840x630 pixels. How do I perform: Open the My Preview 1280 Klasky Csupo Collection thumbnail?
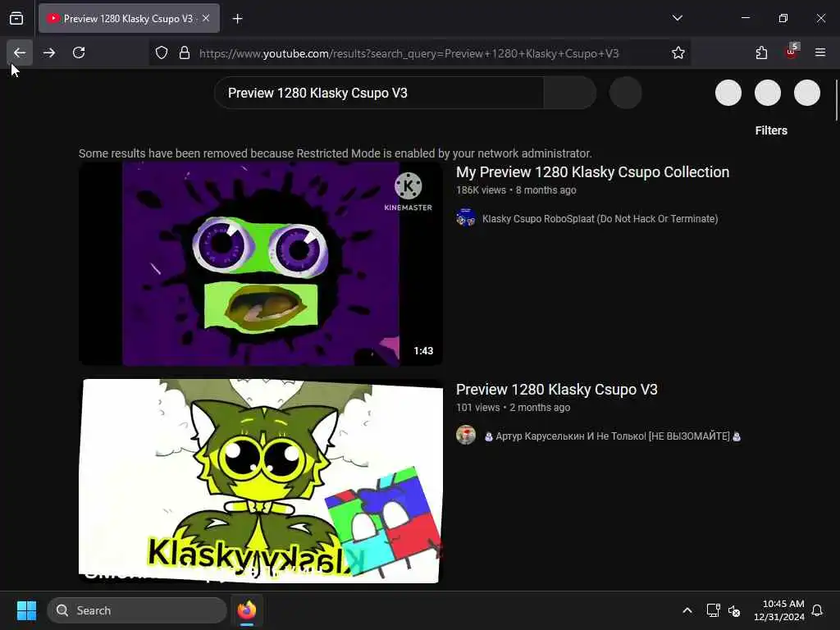(261, 263)
